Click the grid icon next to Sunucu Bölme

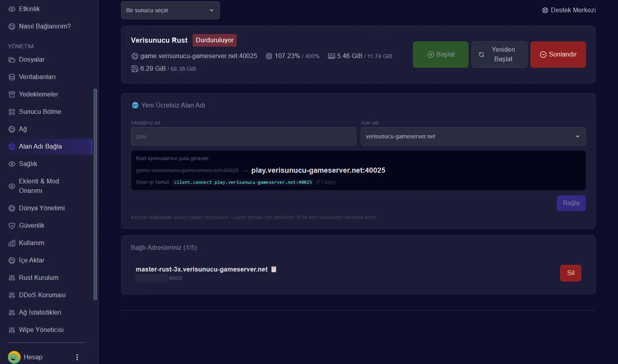(x=12, y=111)
